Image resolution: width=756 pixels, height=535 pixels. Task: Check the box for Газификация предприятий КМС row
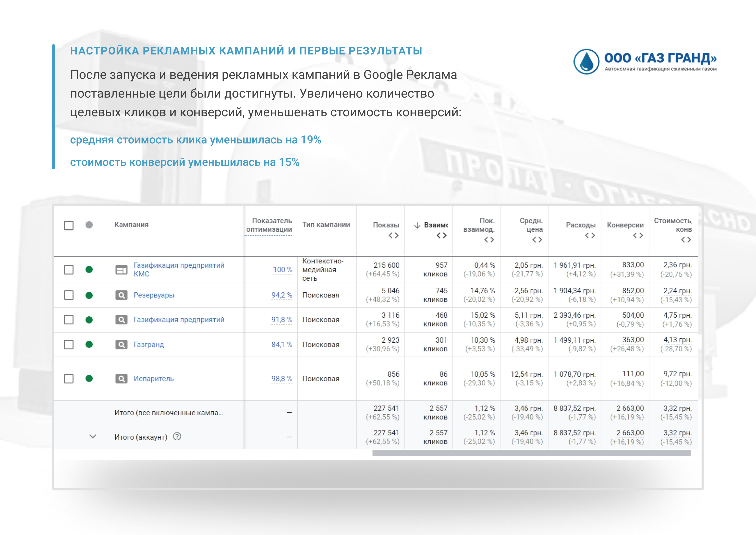[69, 269]
